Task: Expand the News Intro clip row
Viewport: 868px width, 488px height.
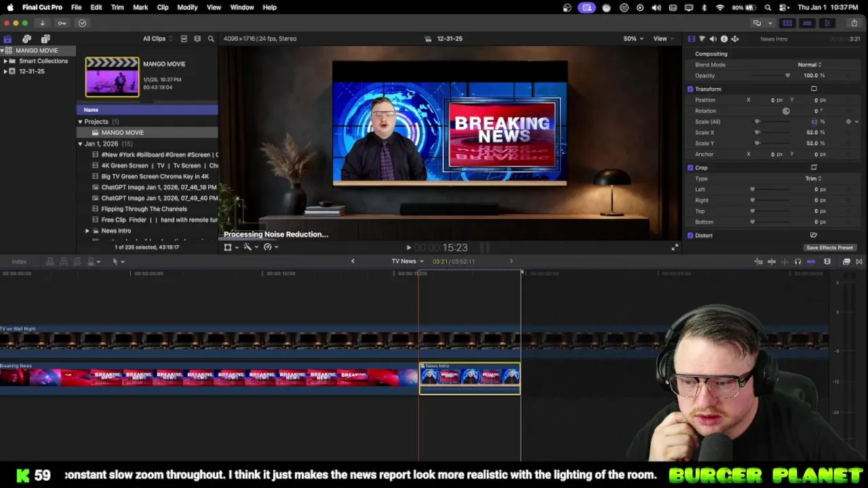Action: tap(87, 231)
